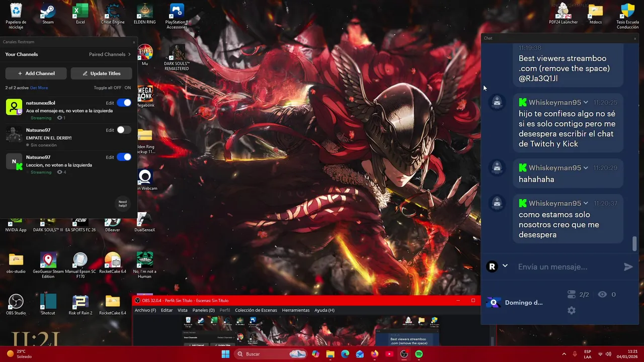644x362 pixels.
Task: Select the DARK SOULS REMASTERED desktop icon
Action: tap(177, 58)
